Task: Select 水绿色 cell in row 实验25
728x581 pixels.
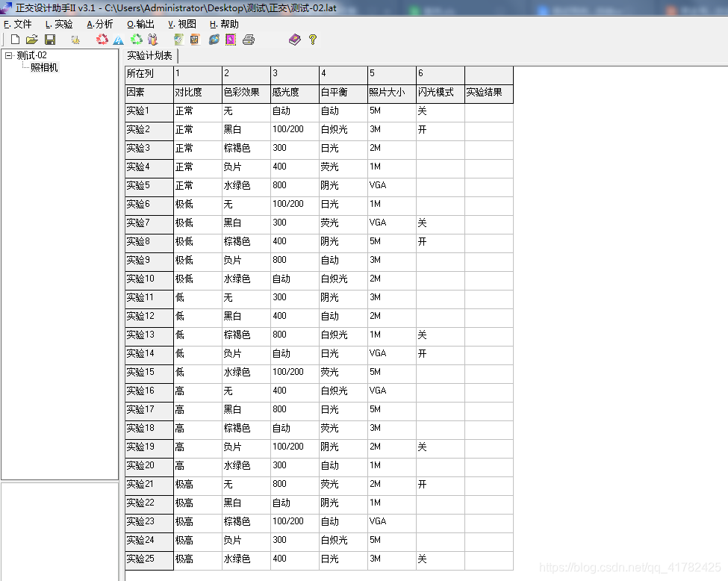Action: coord(246,560)
